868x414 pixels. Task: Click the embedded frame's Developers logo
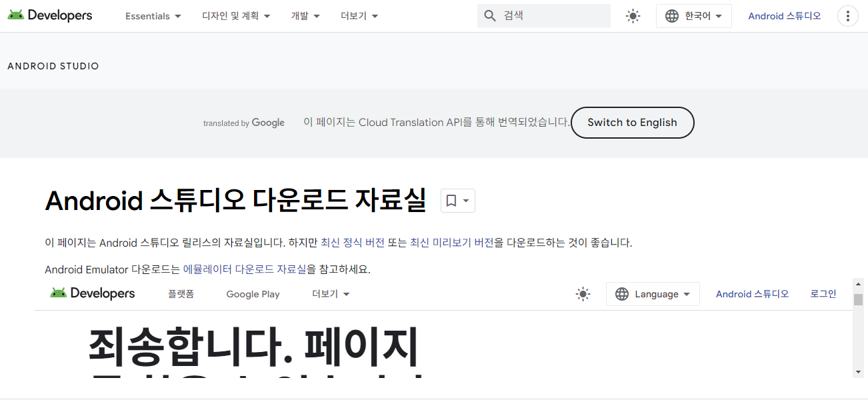tap(93, 293)
